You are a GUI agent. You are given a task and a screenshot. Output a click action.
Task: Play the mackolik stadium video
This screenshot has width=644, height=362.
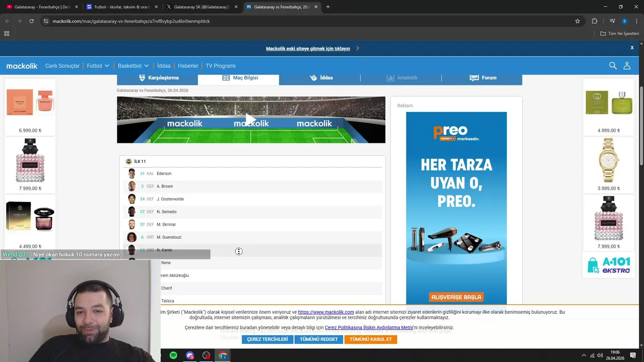pyautogui.click(x=251, y=120)
